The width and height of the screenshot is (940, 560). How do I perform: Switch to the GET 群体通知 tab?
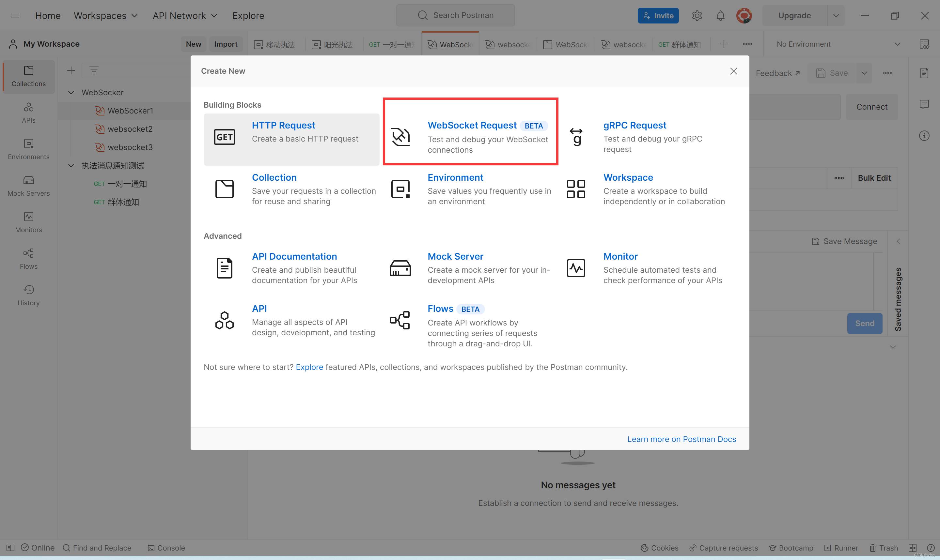point(680,45)
